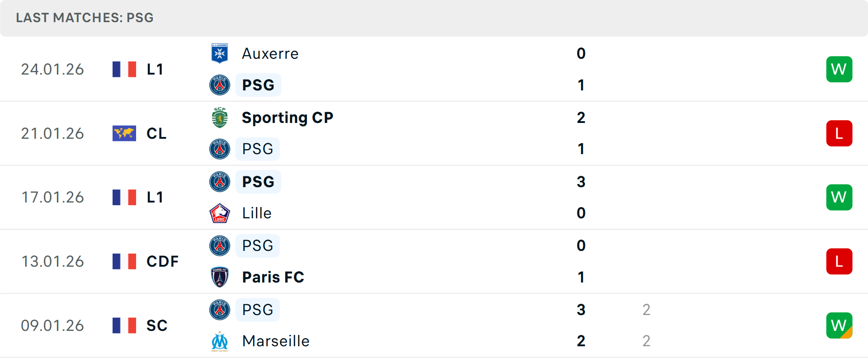Click the 17.01.26 match date
The height and width of the screenshot is (358, 868).
(x=53, y=197)
